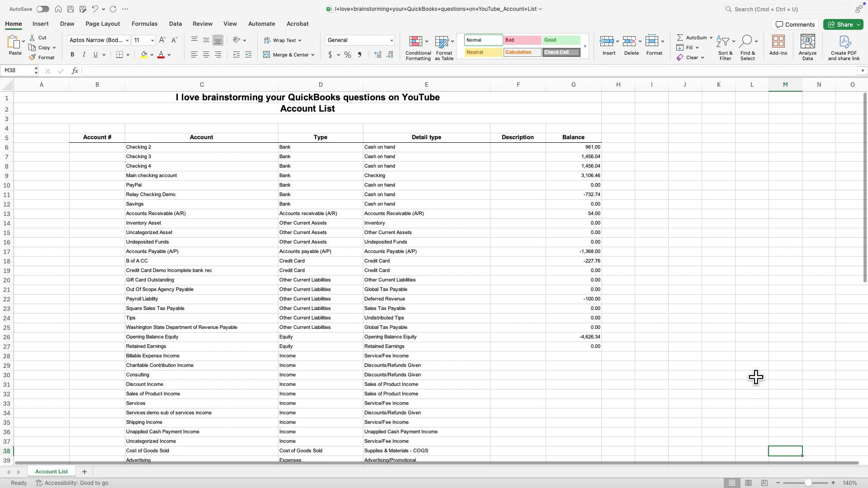Click decrease decimal icon
Viewport: 868px width, 488px height.
[x=390, y=55]
